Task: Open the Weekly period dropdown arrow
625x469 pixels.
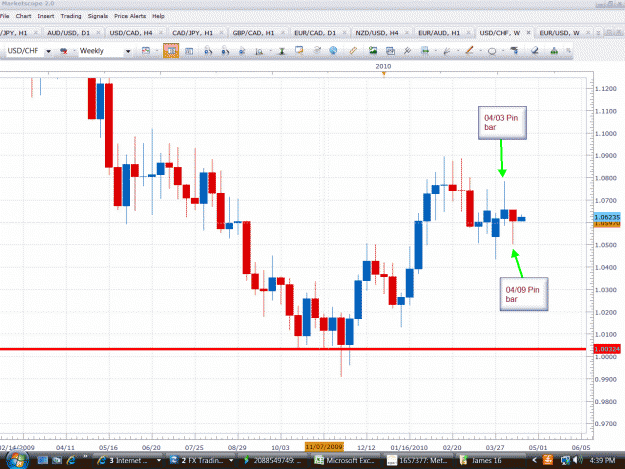Action: (128, 51)
